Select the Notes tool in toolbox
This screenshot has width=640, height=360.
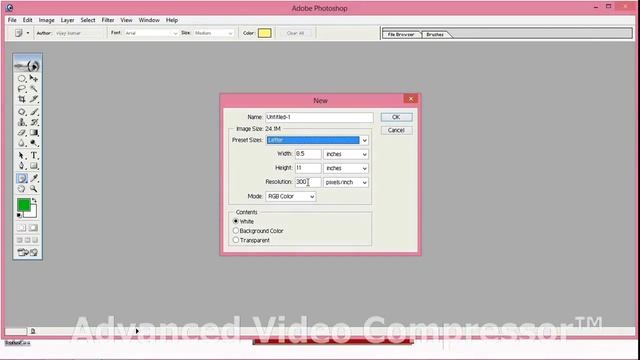pos(22,178)
